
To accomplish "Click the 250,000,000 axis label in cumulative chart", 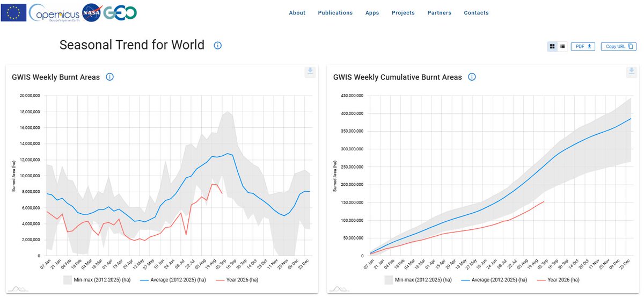I will click(352, 167).
